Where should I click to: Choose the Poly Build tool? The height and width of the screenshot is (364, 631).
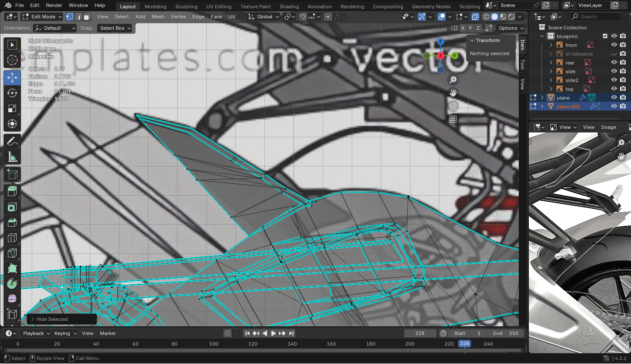(x=12, y=268)
